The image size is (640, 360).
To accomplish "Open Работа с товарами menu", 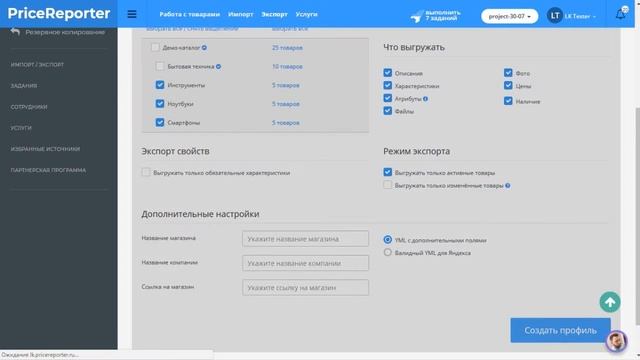I will pyautogui.click(x=189, y=14).
